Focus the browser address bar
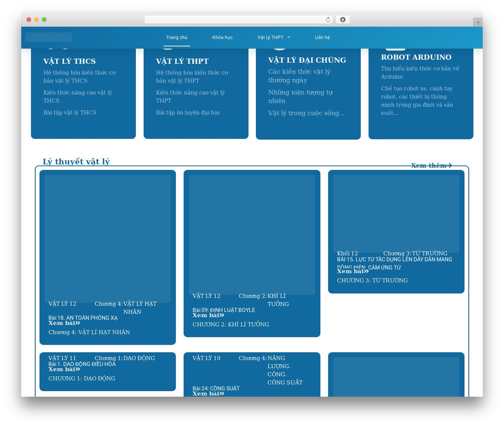The height and width of the screenshot is (427, 504). 239,20
